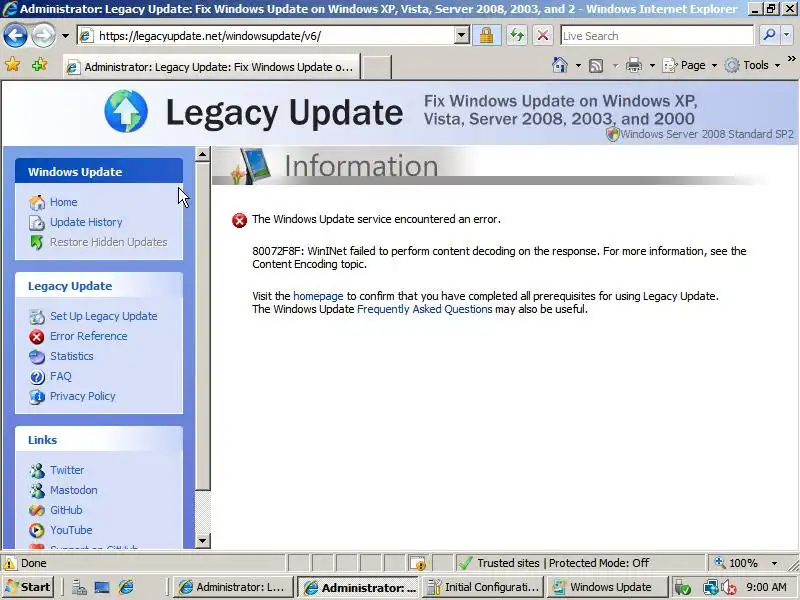
Task: Open the Page menu
Action: (x=690, y=65)
